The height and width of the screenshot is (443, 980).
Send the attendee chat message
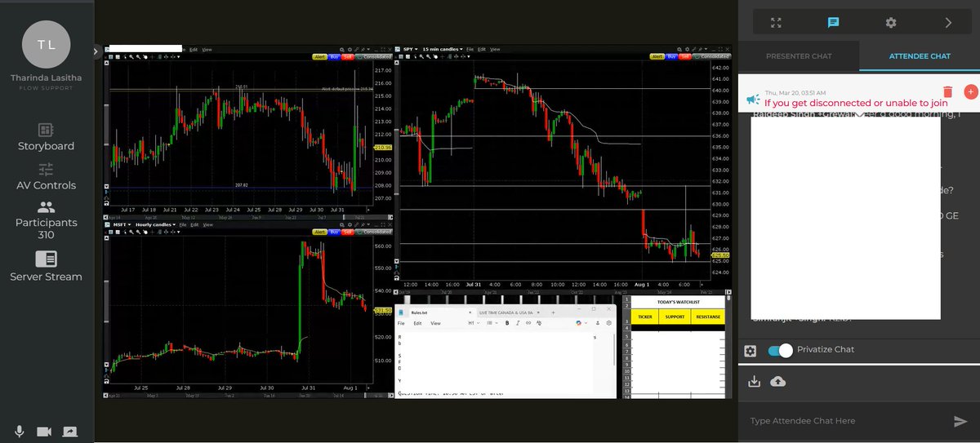(960, 421)
